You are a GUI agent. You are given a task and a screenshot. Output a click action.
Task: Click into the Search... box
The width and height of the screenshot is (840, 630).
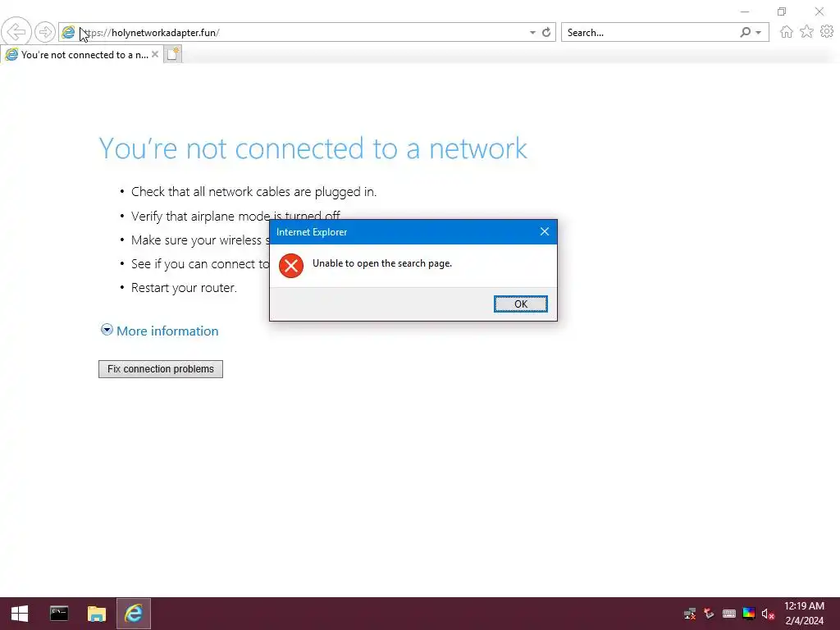650,32
